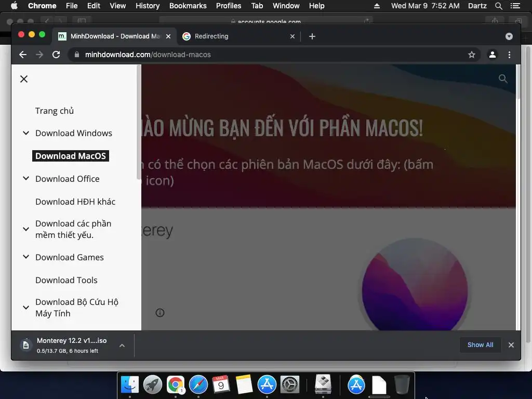Open the Edit menu
This screenshot has height=399, width=532.
click(x=94, y=6)
